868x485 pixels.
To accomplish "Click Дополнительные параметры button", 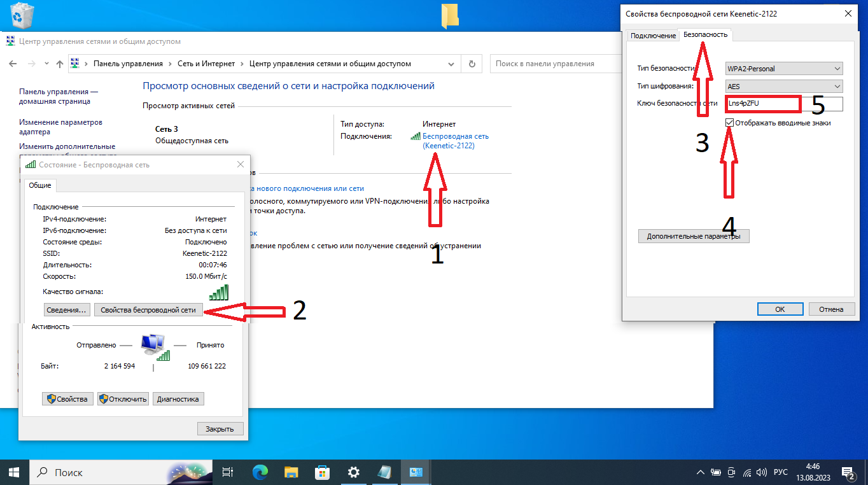I will tap(694, 236).
